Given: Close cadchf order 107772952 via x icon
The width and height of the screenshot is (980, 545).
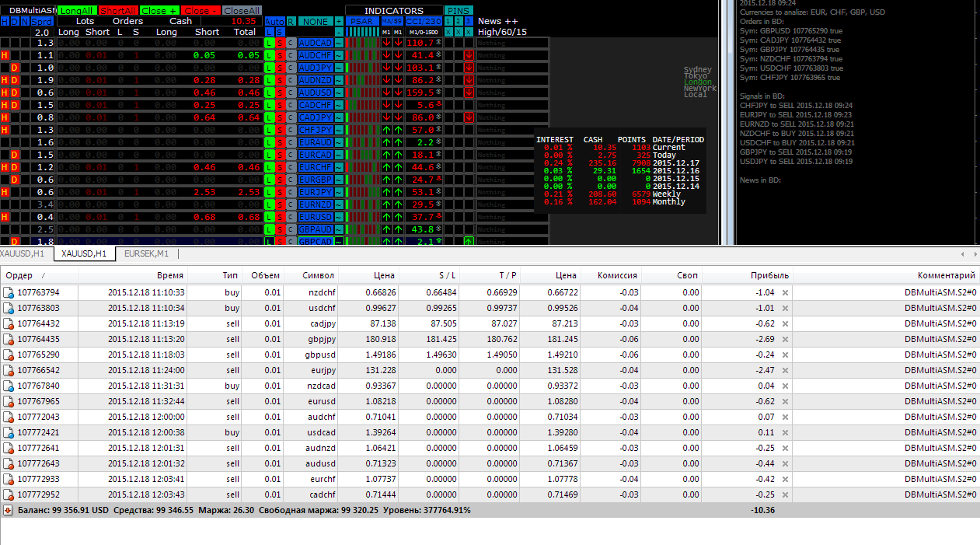Looking at the screenshot, I should [785, 494].
